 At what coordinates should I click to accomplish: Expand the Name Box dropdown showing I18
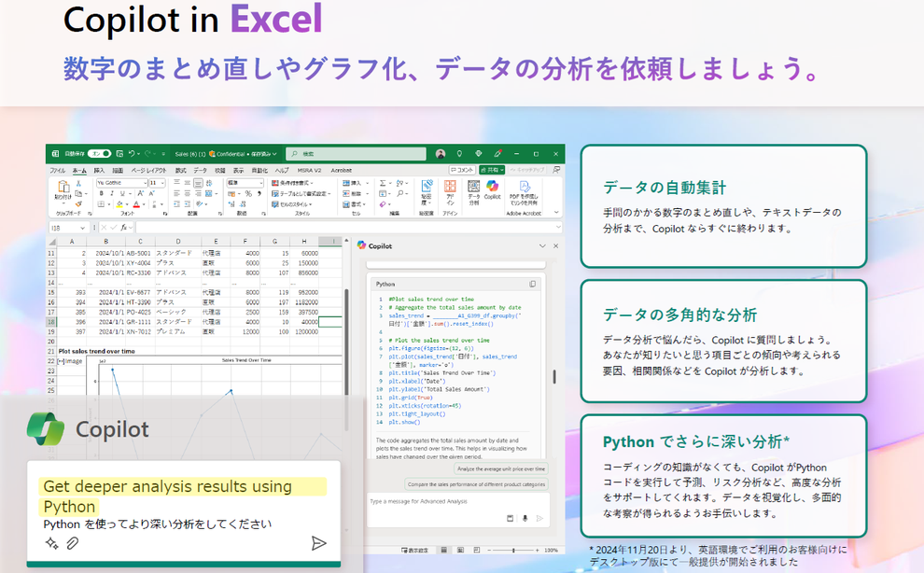[x=82, y=228]
